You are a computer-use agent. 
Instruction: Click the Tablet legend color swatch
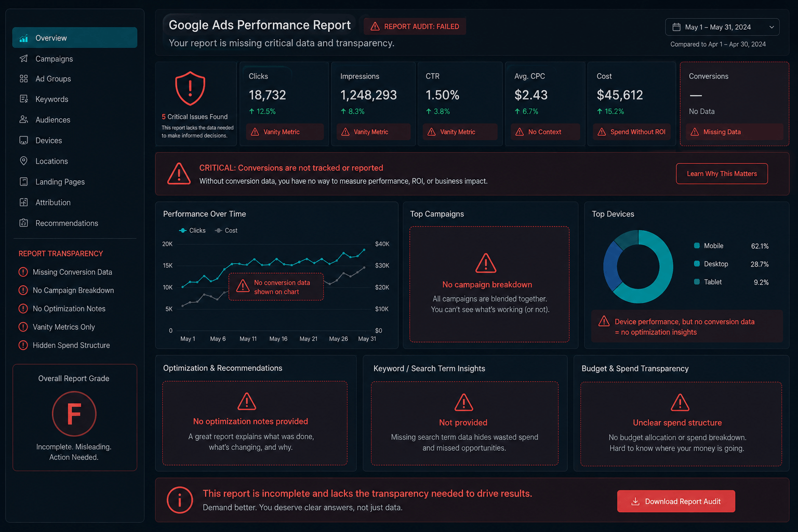(697, 282)
